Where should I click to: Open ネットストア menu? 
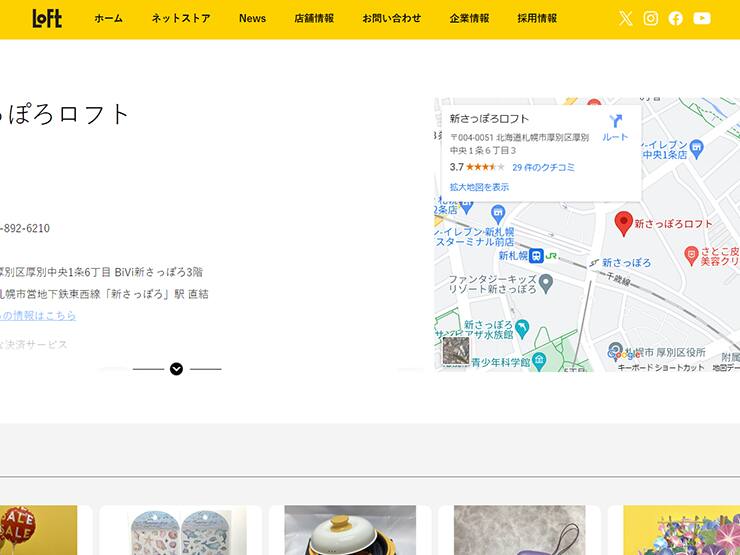tap(181, 18)
